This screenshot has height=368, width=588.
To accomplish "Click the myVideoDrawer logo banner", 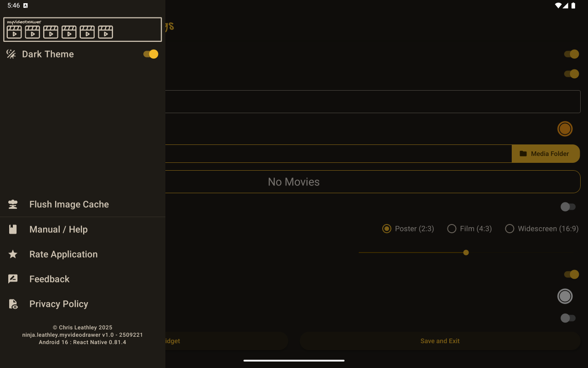I will pyautogui.click(x=83, y=29).
